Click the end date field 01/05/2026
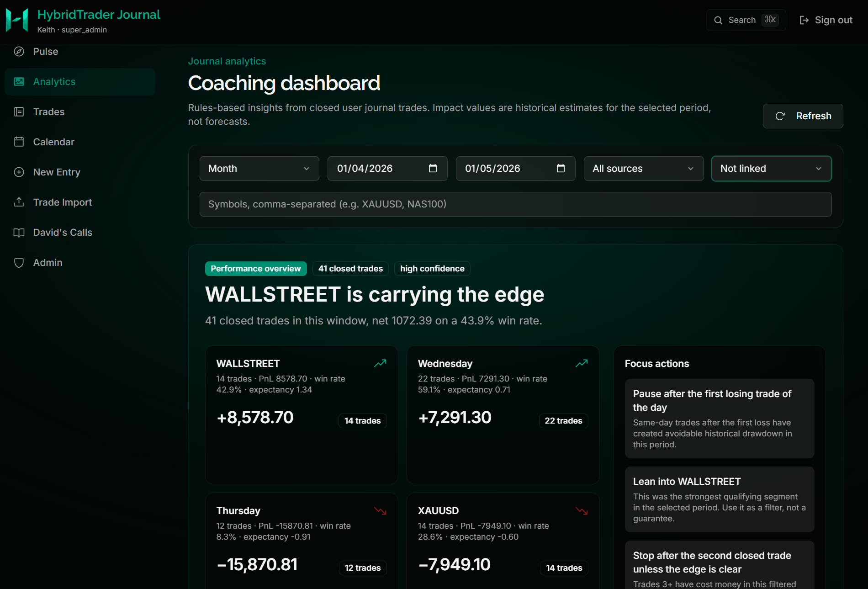868x589 pixels. pyautogui.click(x=515, y=169)
